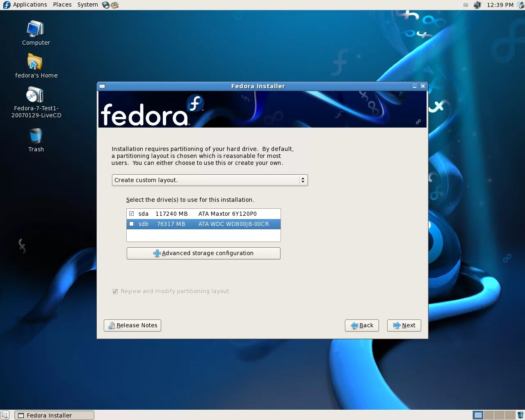This screenshot has width=525, height=420.
Task: Select the sdb 76317 MB drive row
Action: [203, 224]
